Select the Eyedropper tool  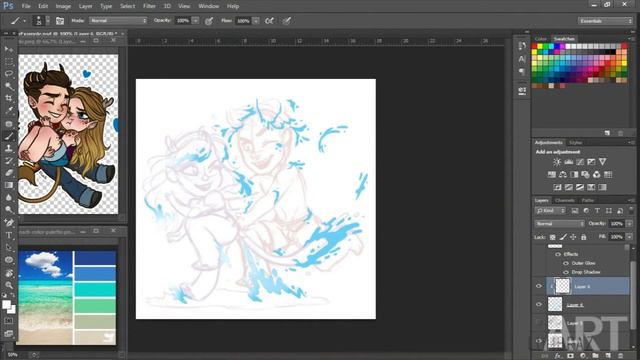(x=9, y=111)
